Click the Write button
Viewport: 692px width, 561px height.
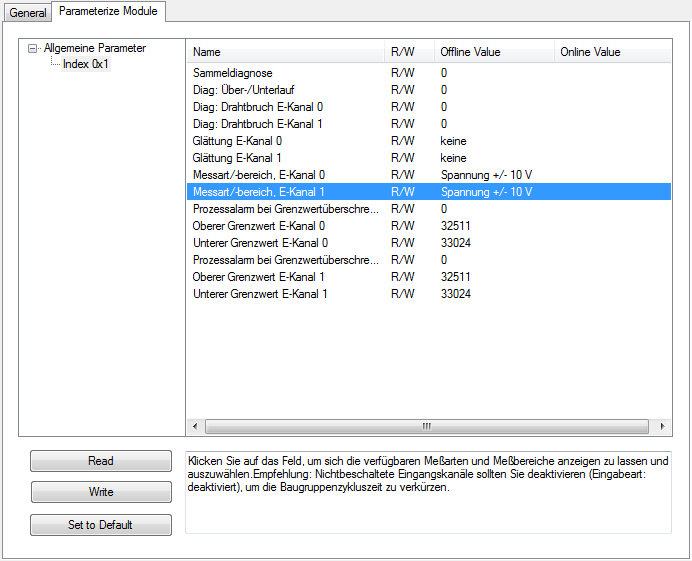pos(101,492)
